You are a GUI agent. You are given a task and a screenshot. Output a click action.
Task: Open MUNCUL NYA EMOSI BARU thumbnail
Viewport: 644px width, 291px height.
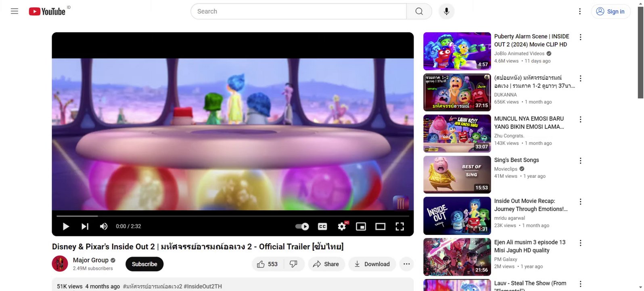click(x=457, y=134)
